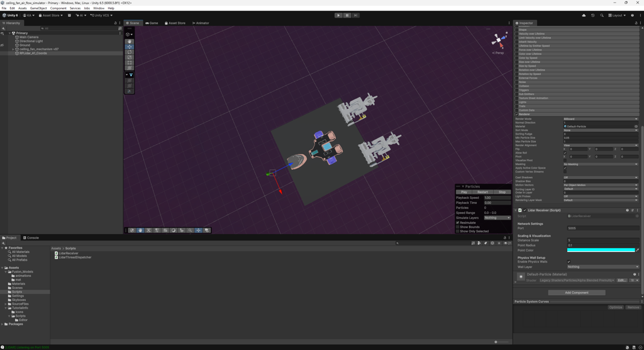Open the Sort Mode dropdown
Image resolution: width=644 pixels, height=350 pixels.
[x=601, y=130]
